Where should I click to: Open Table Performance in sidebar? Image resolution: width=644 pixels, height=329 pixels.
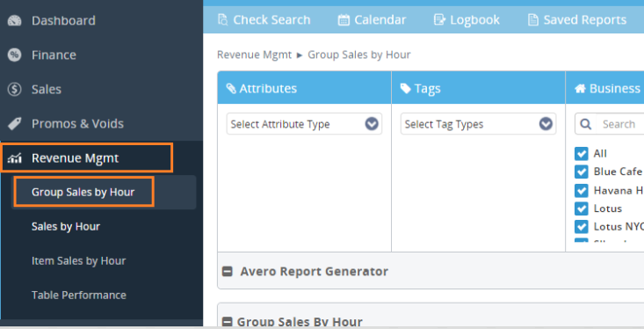click(x=79, y=296)
